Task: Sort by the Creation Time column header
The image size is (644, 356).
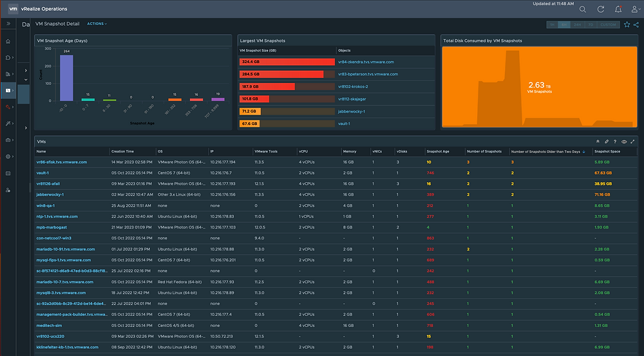Action: [x=122, y=151]
